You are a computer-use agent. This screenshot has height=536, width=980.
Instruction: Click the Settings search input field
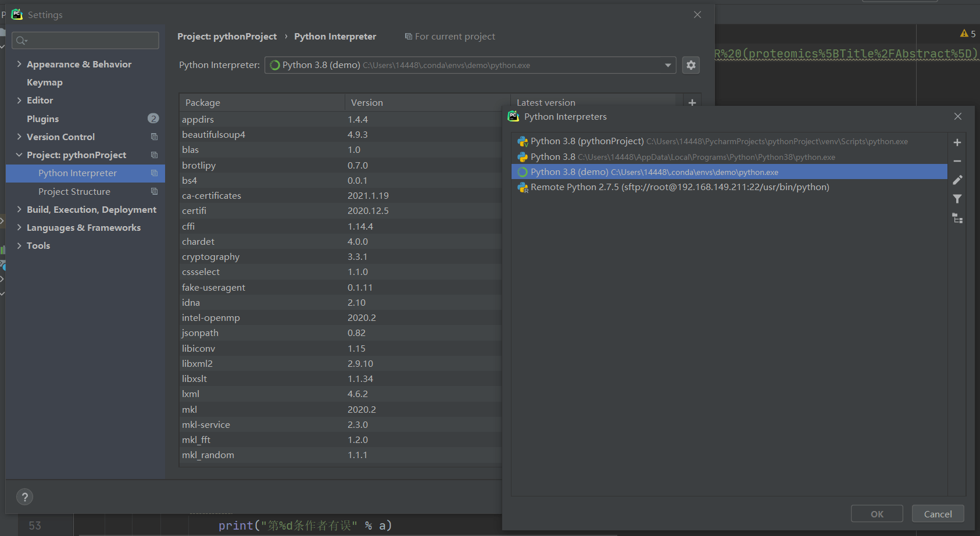click(85, 40)
